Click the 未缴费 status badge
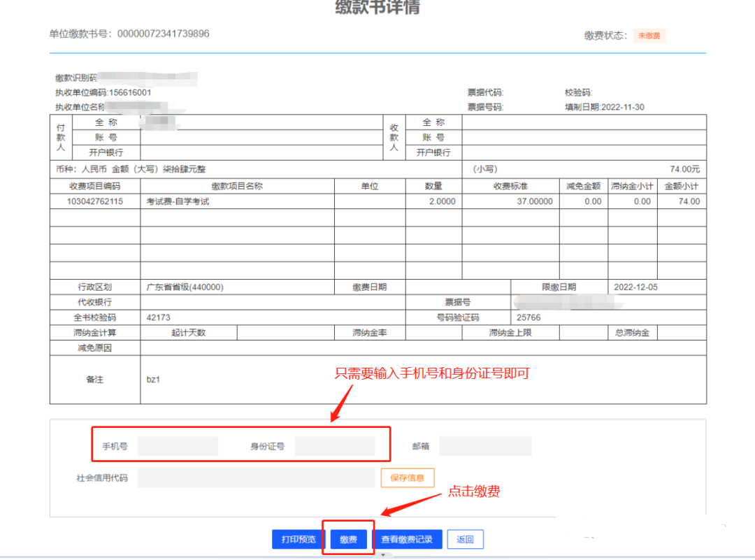This screenshot has width=755, height=560. pyautogui.click(x=649, y=36)
